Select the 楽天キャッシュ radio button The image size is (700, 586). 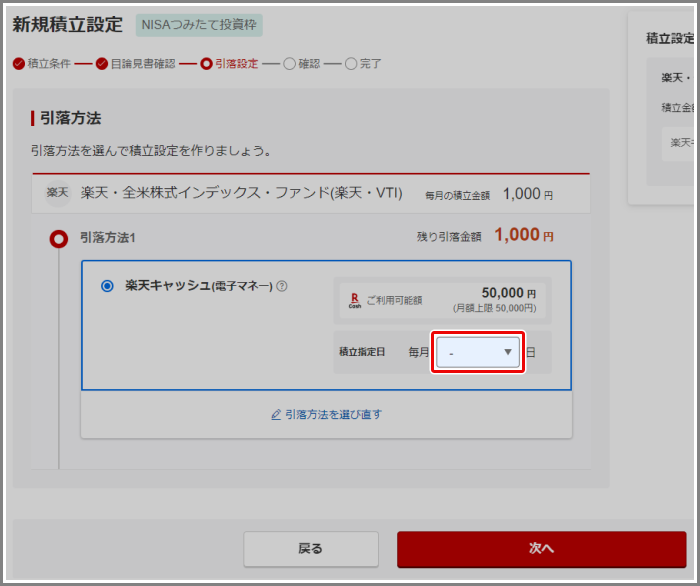pos(107,286)
